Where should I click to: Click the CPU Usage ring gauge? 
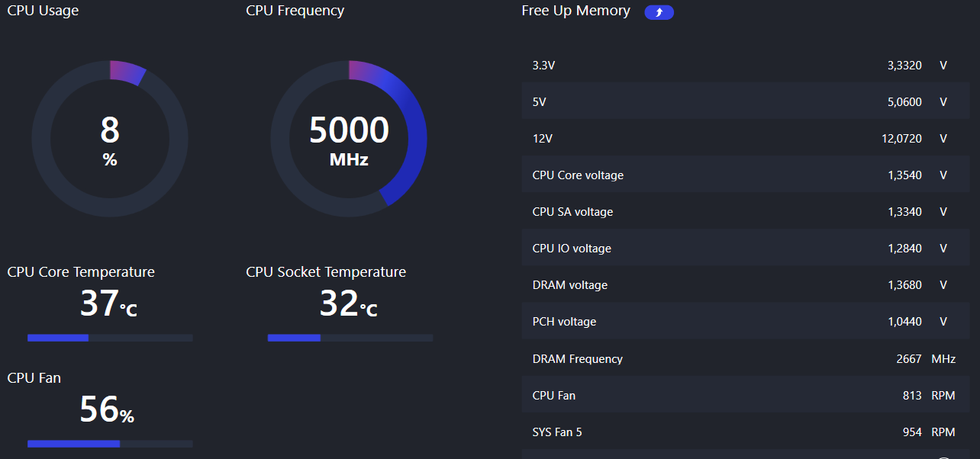(110, 139)
